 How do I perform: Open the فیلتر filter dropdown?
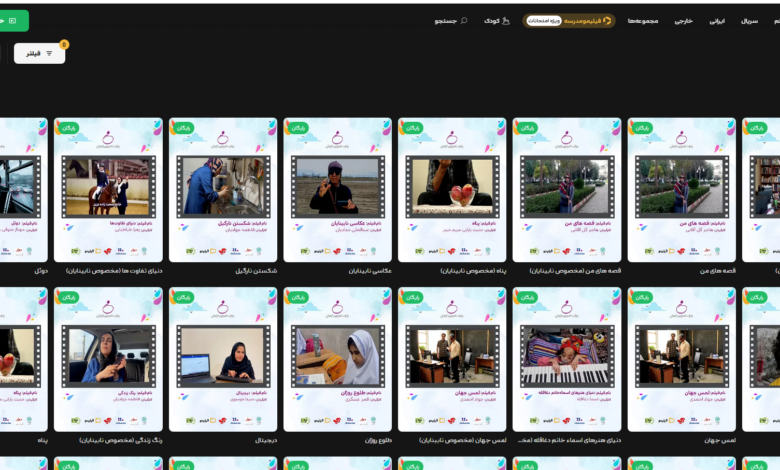pyautogui.click(x=39, y=54)
